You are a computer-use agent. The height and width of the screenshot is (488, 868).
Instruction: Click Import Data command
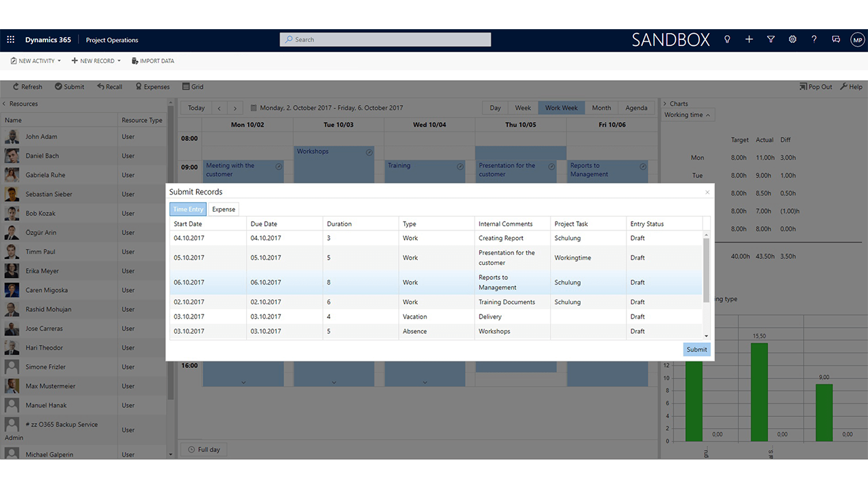153,61
